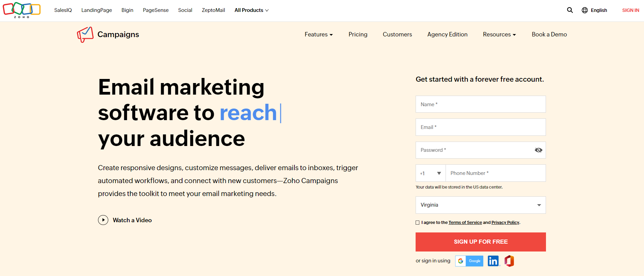This screenshot has height=276, width=644.
Task: Navigate to the Pricing page
Action: (358, 34)
